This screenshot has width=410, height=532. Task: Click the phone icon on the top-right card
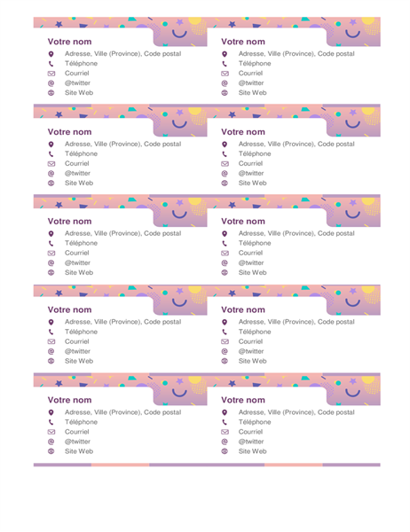click(x=225, y=64)
